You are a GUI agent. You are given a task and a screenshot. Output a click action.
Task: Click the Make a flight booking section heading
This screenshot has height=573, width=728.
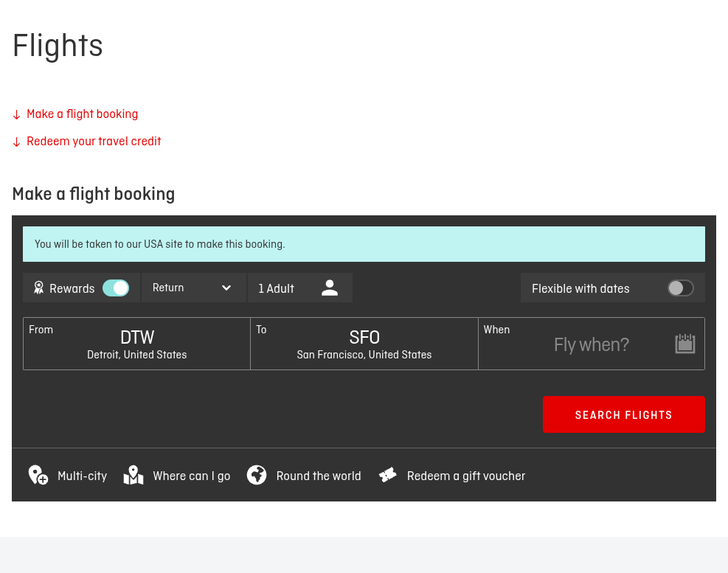[94, 194]
